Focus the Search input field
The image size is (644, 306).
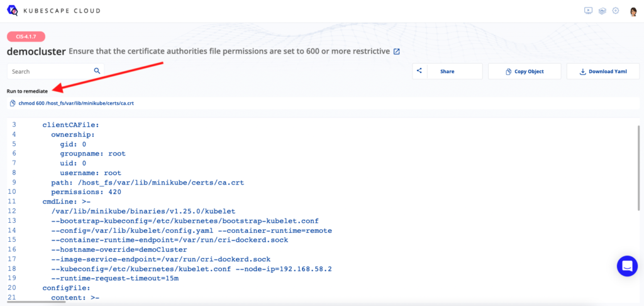55,71
